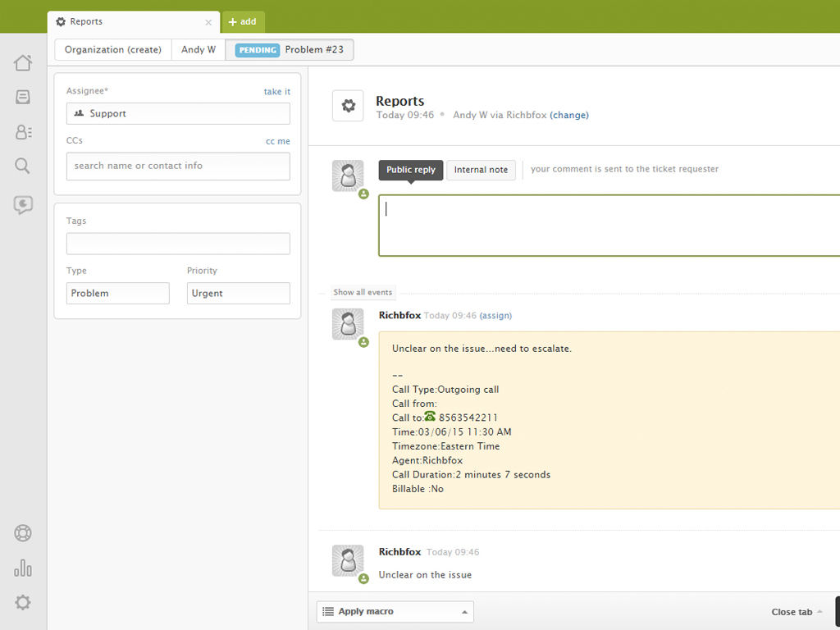The height and width of the screenshot is (630, 840).
Task: Open the Views list icon in sidebar
Action: [23, 98]
